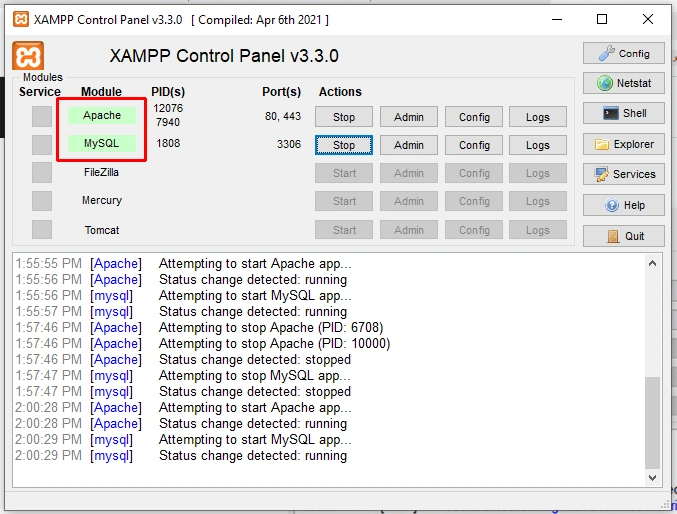Click the Tomcat module name
This screenshot has width=677, height=514.
tap(102, 230)
